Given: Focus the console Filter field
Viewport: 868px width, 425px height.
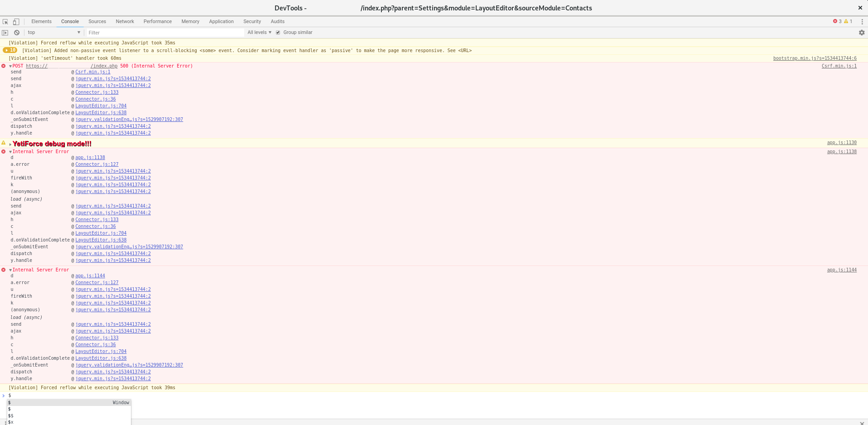Looking at the screenshot, I should [x=165, y=33].
